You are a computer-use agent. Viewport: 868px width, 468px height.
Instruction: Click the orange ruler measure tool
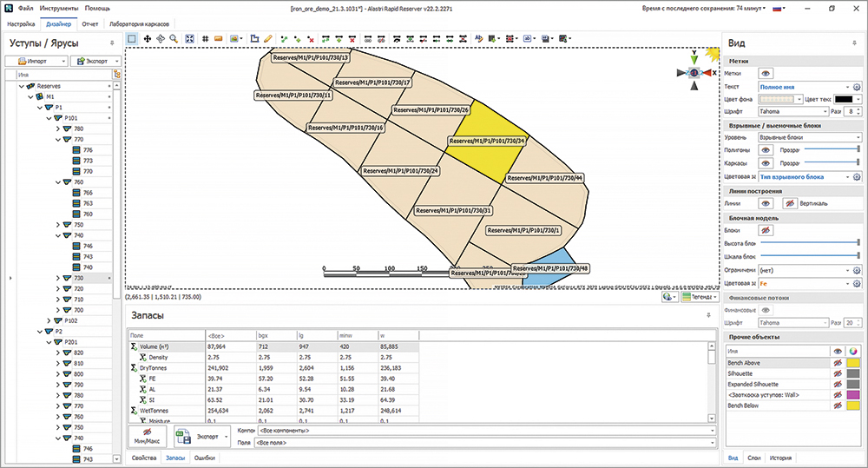219,39
